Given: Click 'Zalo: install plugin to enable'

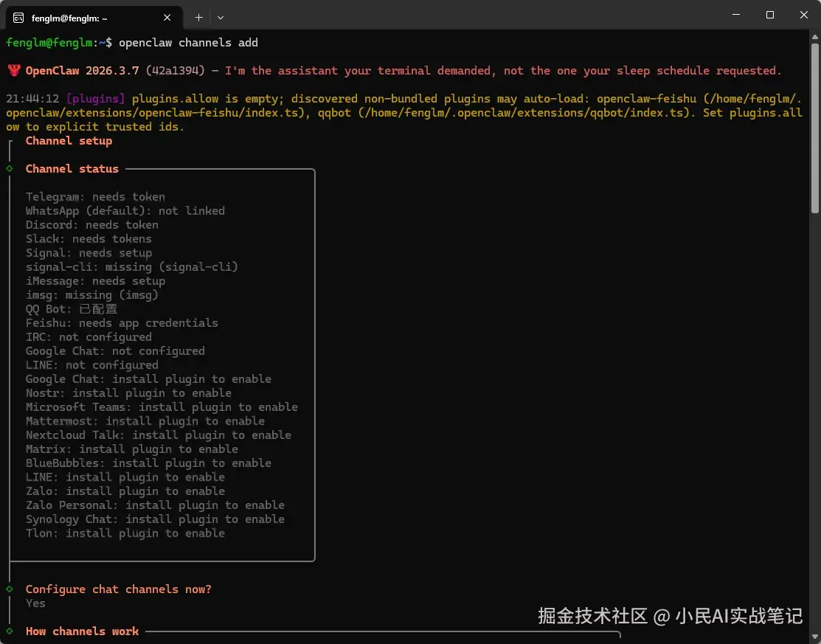Looking at the screenshot, I should (125, 491).
